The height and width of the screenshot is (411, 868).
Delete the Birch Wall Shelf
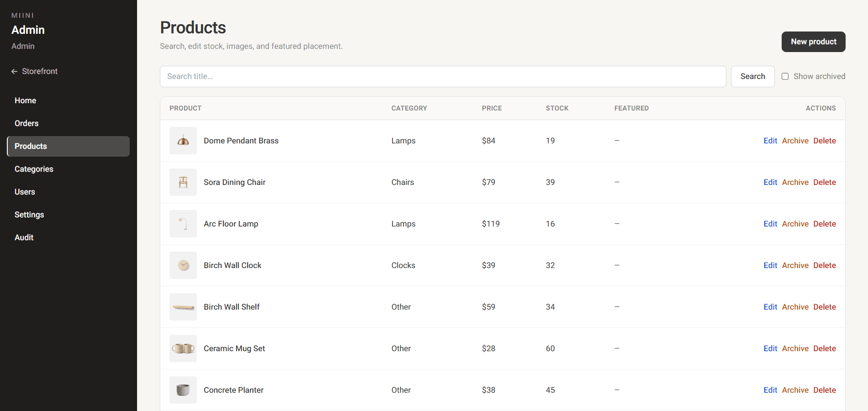click(x=825, y=307)
